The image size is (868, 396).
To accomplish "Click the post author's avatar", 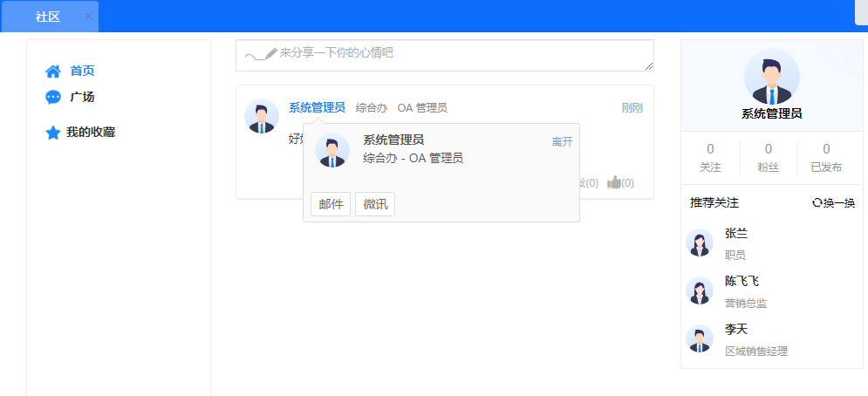I will 262,116.
